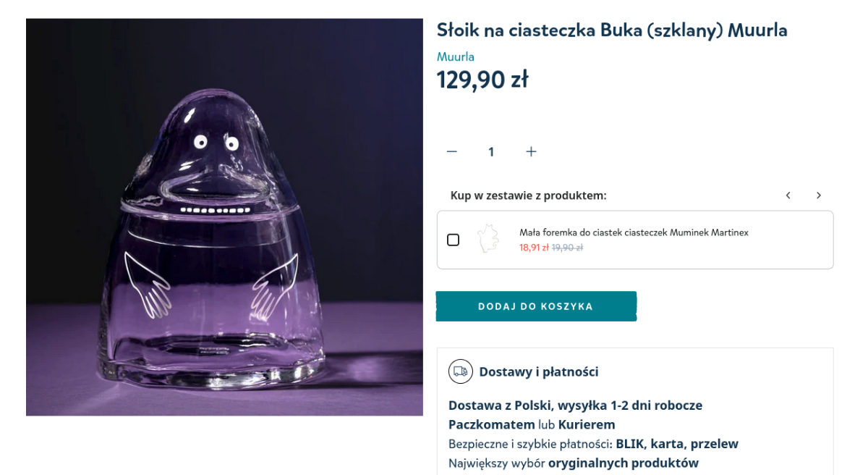Image resolution: width=868 pixels, height=475 pixels.
Task: Enlarge the Buka glass jar photo
Action: [224, 217]
